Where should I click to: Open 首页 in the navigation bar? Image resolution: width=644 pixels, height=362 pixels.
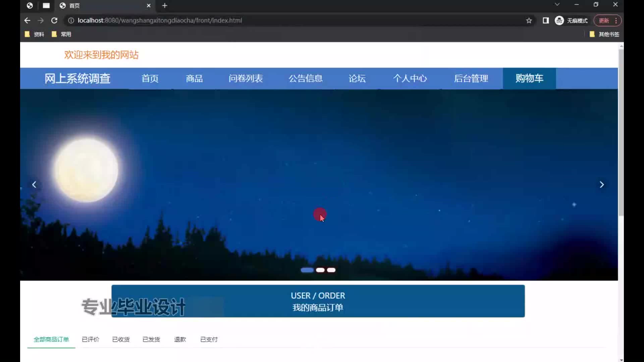(x=150, y=78)
